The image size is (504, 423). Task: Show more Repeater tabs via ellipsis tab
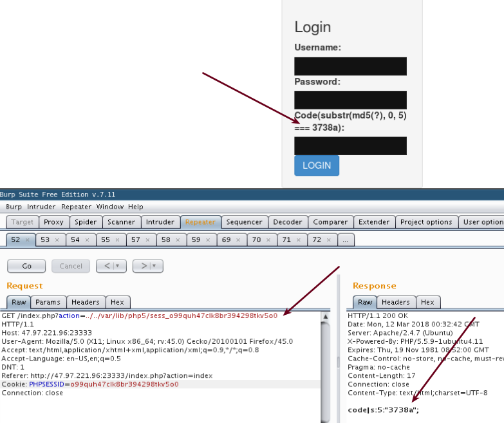(x=346, y=240)
